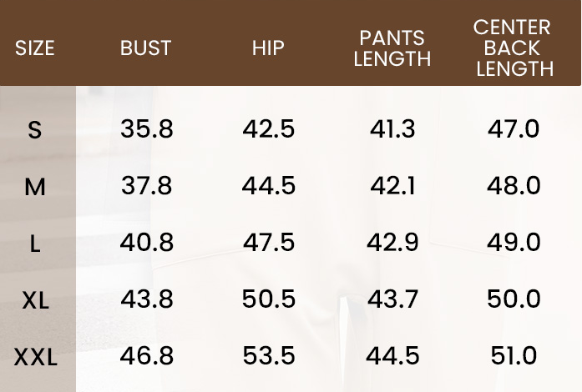Click pants length value 42.9
This screenshot has width=582, height=392.
click(392, 242)
